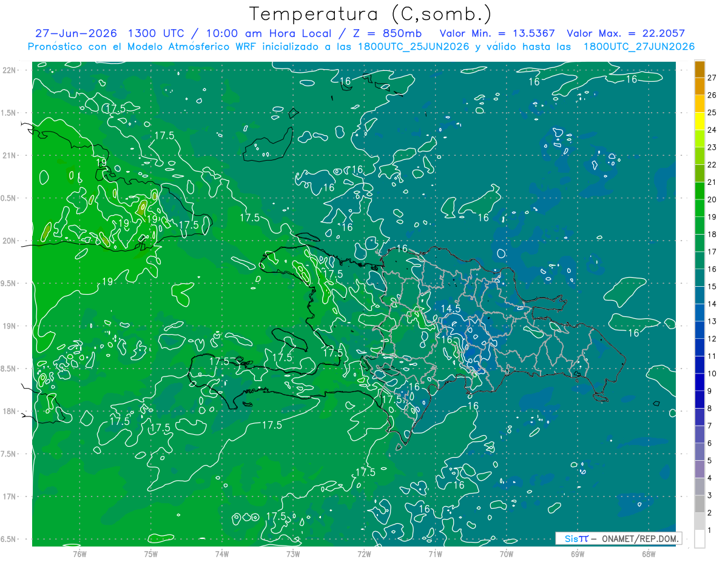Click legend value '20' on color scale
Image resolution: width=728 pixels, height=562 pixels.
click(712, 199)
